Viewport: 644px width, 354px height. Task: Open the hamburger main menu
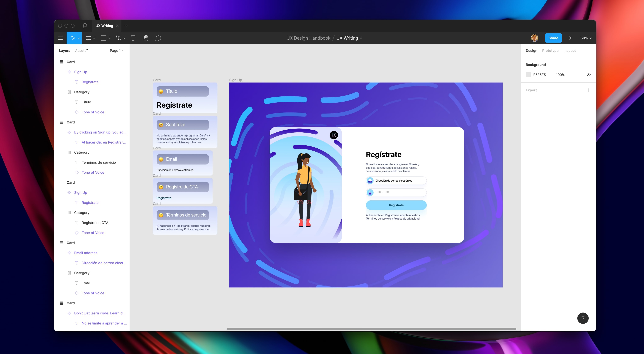click(60, 38)
